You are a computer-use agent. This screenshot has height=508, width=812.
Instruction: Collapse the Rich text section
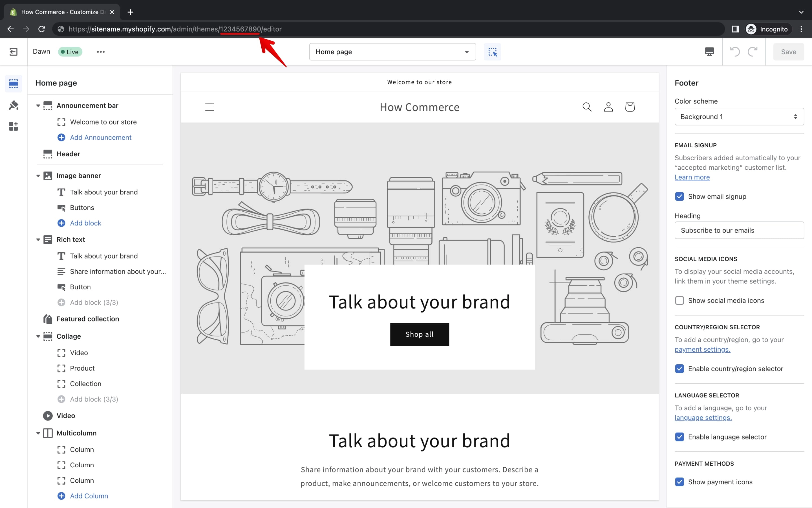(38, 240)
